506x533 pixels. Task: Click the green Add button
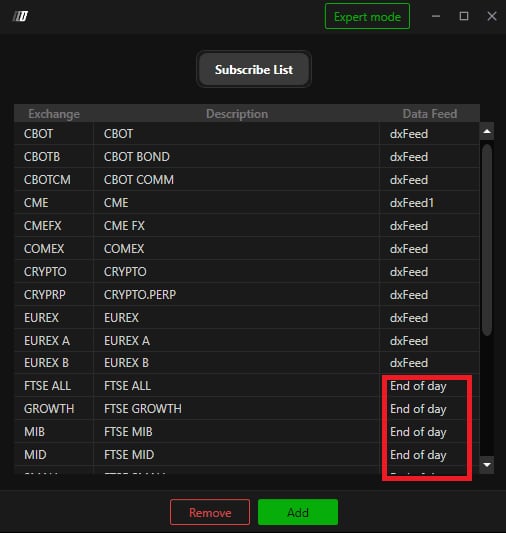point(298,512)
